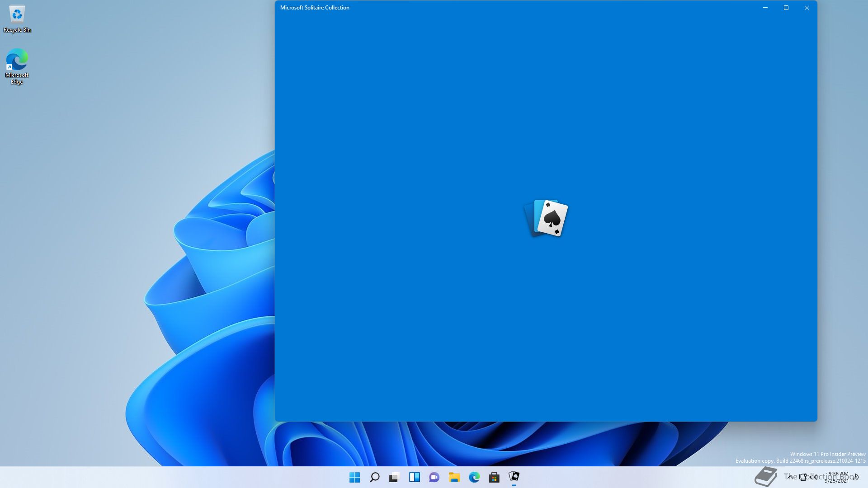Viewport: 868px width, 488px height.
Task: Expand the hidden system tray icons chevron
Action: point(790,477)
